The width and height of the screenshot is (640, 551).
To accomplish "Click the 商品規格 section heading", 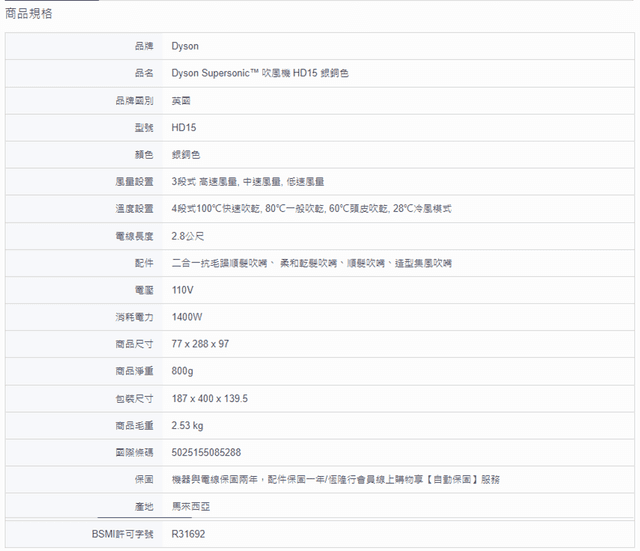I will point(30,14).
